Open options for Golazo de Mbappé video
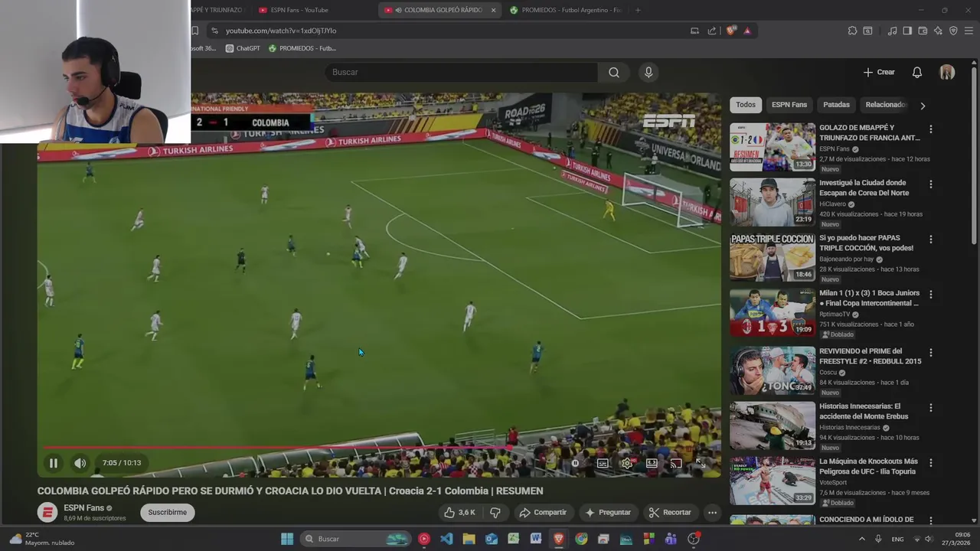980x551 pixels. [931, 129]
